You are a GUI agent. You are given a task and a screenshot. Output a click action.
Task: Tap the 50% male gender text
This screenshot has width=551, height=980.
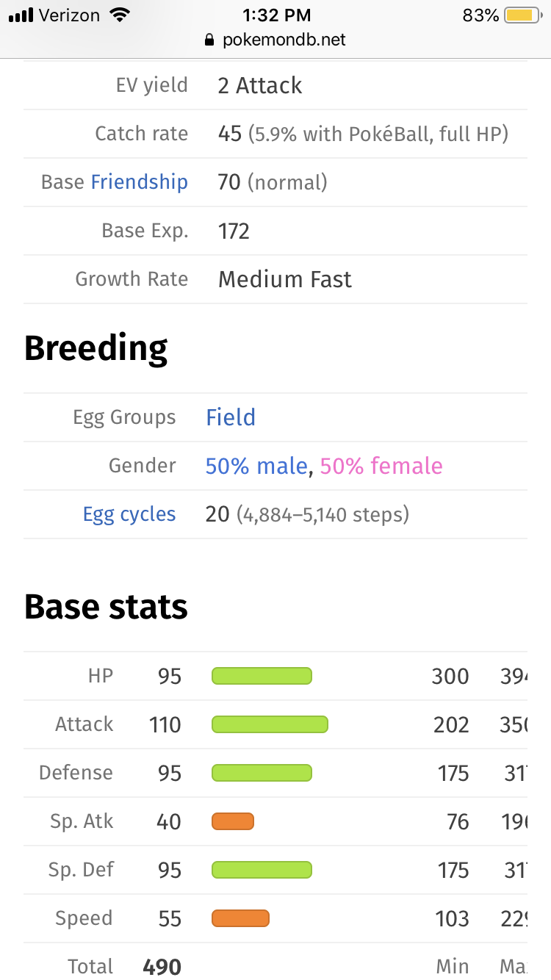coord(256,466)
